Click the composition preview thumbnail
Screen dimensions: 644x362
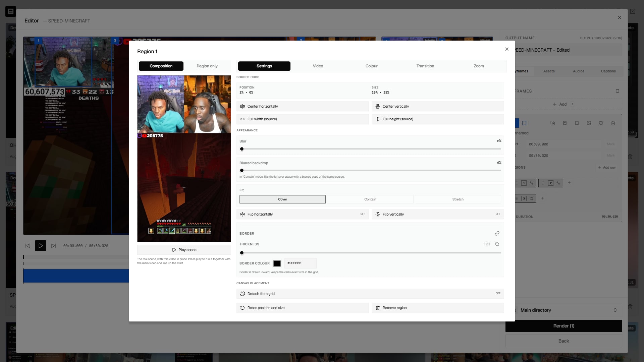[x=184, y=159]
